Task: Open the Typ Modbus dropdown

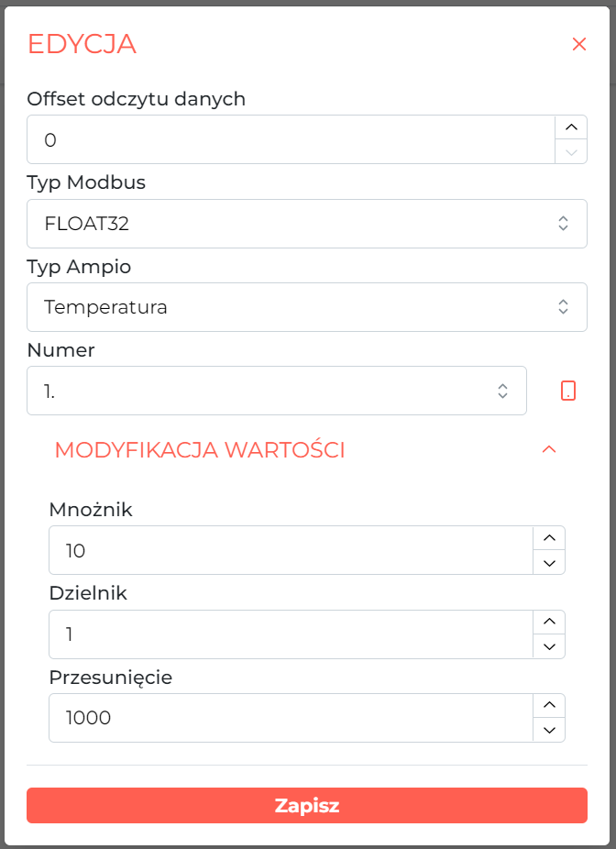Action: [x=307, y=224]
